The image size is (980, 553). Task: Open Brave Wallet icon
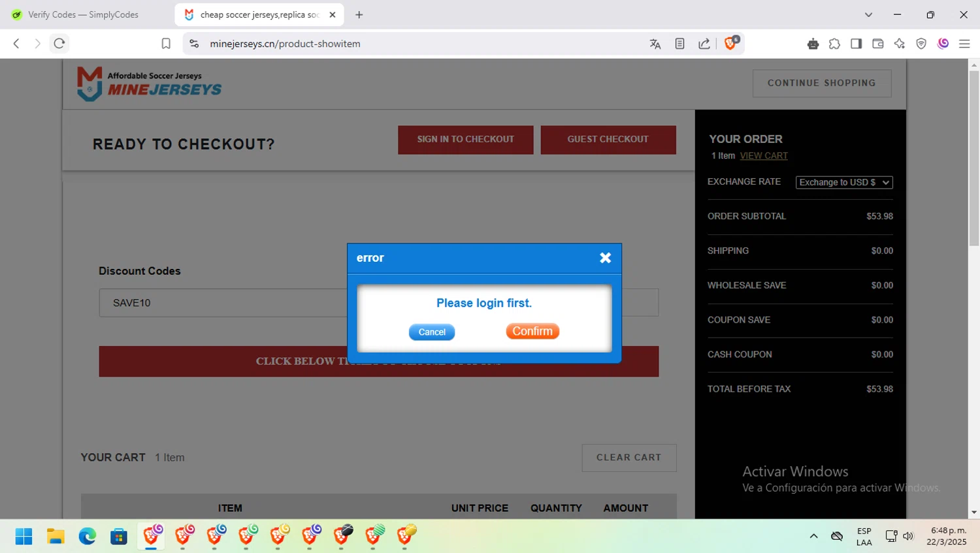tap(878, 44)
